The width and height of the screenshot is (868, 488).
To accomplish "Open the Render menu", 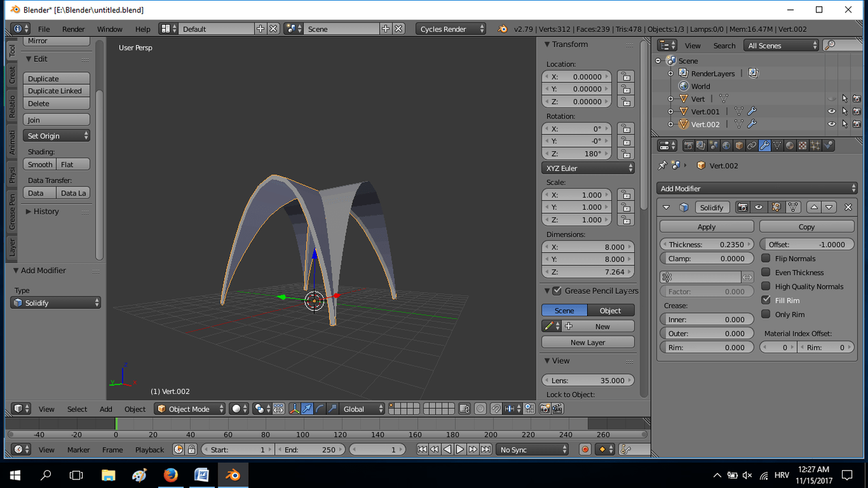I will [x=73, y=29].
